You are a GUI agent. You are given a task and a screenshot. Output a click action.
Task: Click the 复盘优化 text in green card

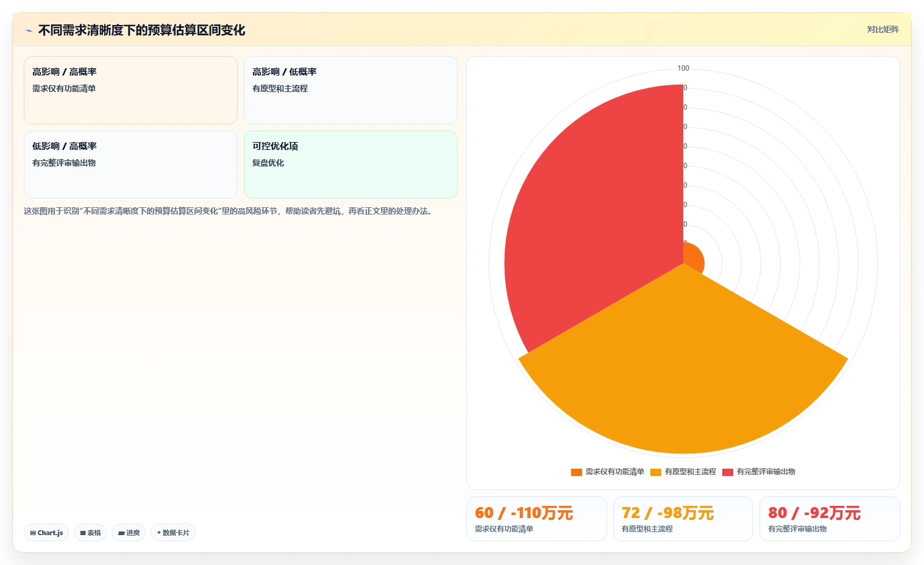coord(268,163)
